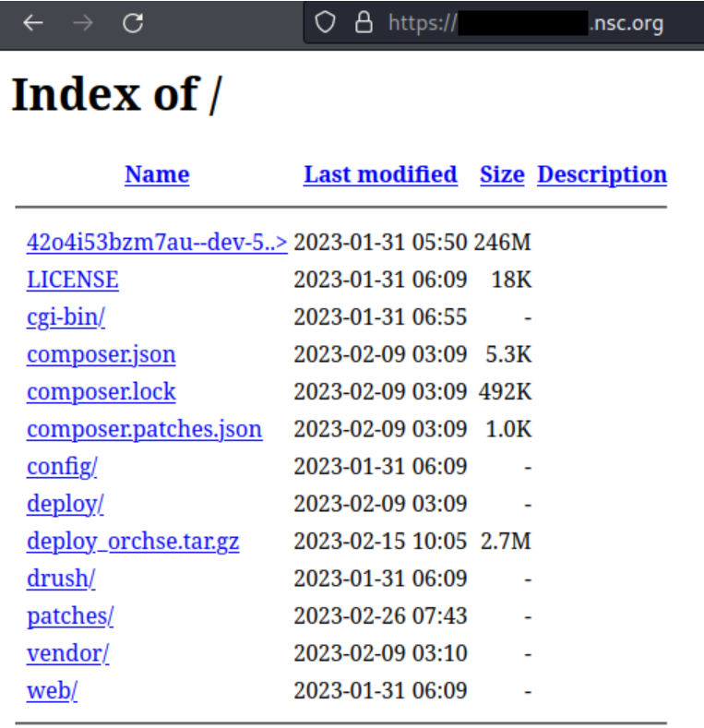Sort listing by Size column
The width and height of the screenshot is (704, 728).
(502, 174)
